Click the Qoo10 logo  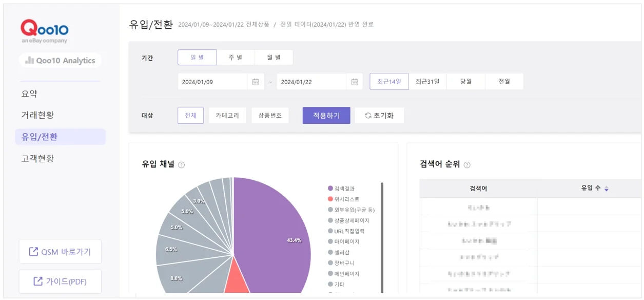[x=45, y=30]
